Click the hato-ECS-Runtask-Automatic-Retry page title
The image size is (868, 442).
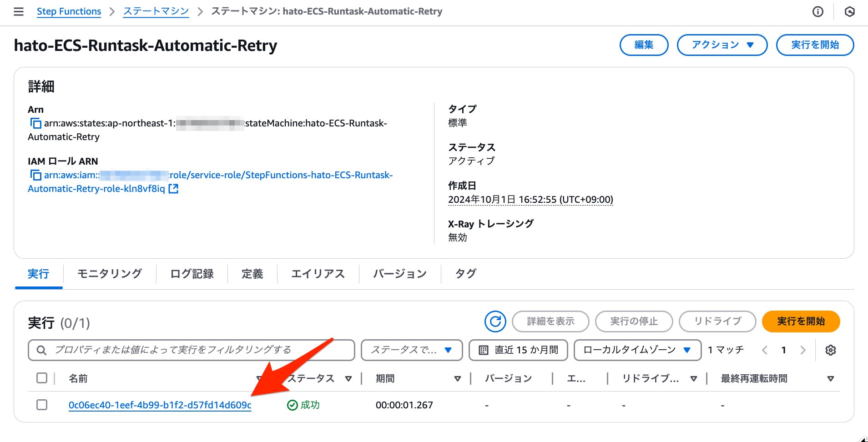point(146,45)
